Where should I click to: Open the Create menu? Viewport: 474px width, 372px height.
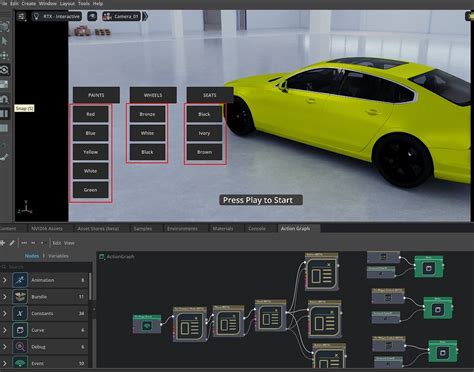pos(29,4)
